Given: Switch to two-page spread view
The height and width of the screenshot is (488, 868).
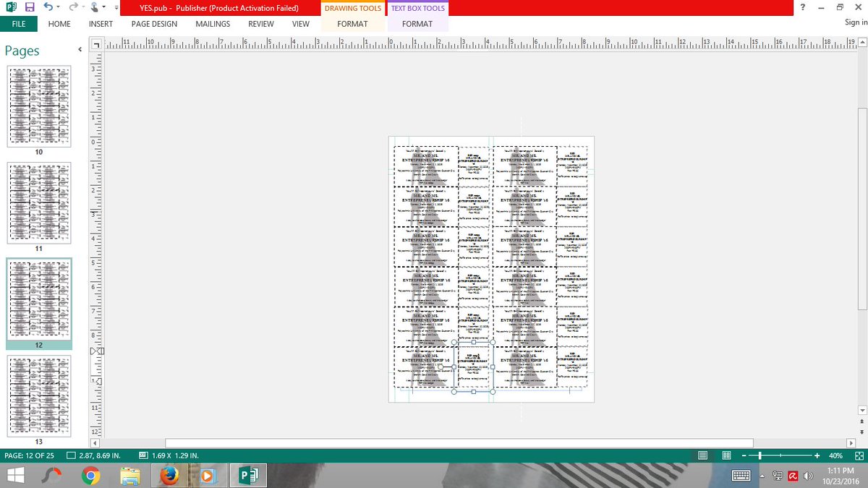Looking at the screenshot, I should pyautogui.click(x=726, y=456).
